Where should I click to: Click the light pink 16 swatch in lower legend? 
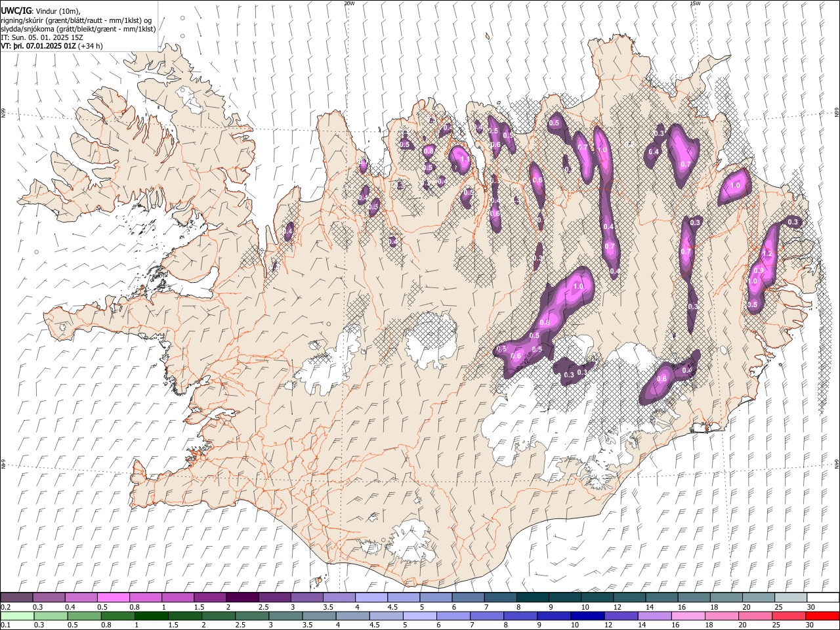pos(688,616)
